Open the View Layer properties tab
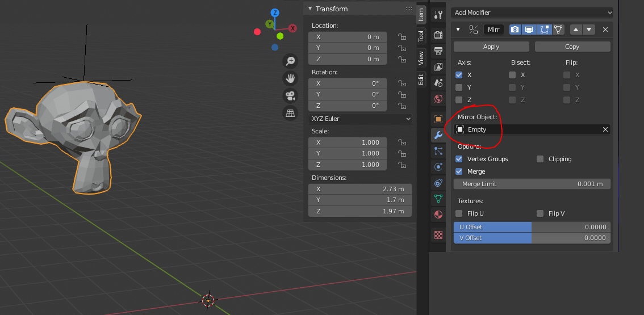644x315 pixels. click(x=438, y=66)
